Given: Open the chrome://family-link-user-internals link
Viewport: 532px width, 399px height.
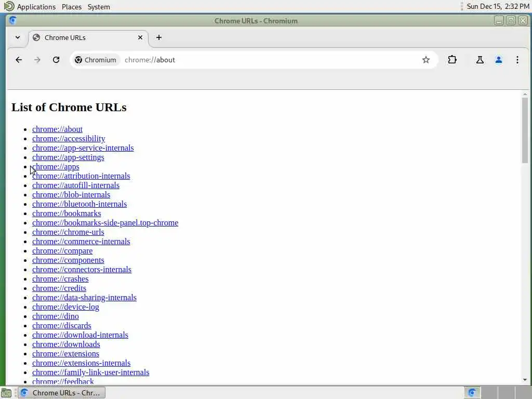Looking at the screenshot, I should pos(90,372).
